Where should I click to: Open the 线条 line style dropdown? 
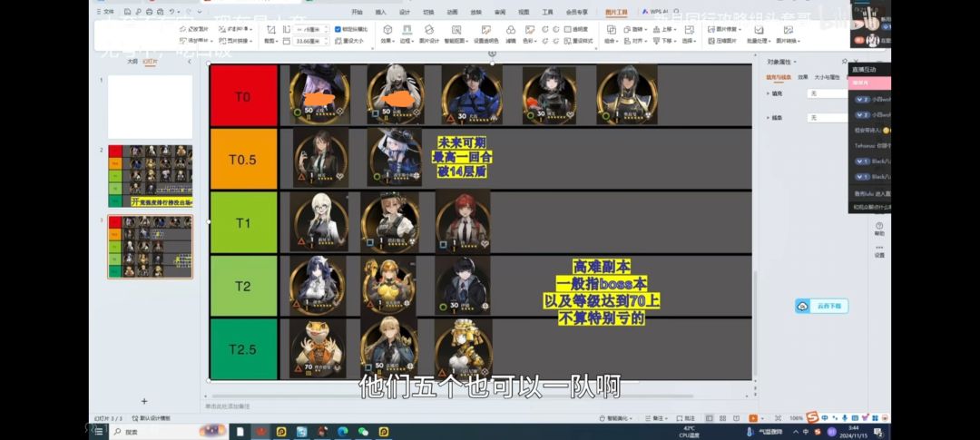point(828,118)
